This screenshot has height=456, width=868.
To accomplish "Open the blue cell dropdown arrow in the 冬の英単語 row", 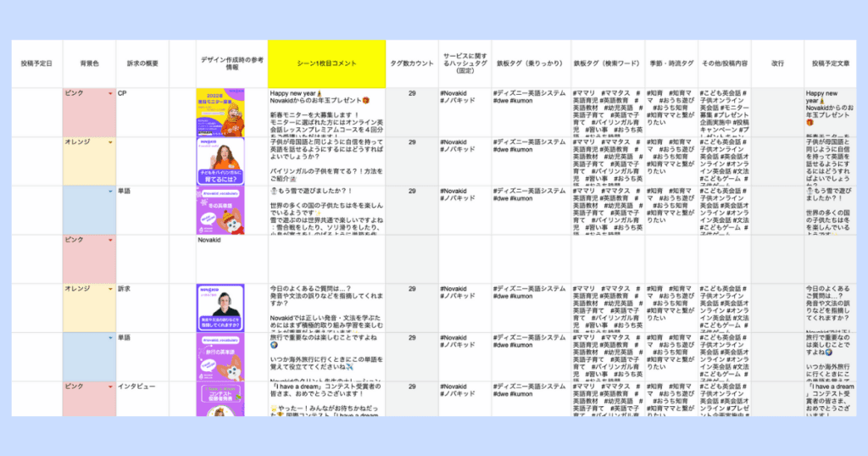I will tap(110, 192).
